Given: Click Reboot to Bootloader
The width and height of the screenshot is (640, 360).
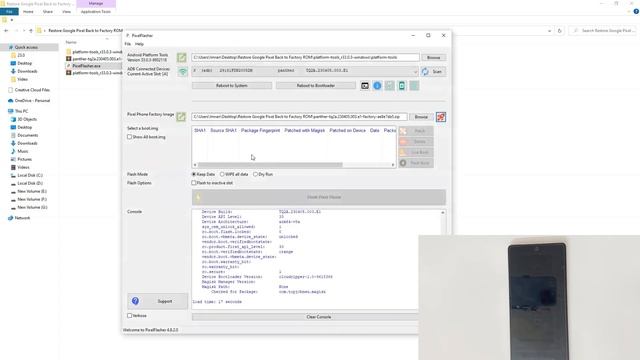Looking at the screenshot, I should coord(316,86).
